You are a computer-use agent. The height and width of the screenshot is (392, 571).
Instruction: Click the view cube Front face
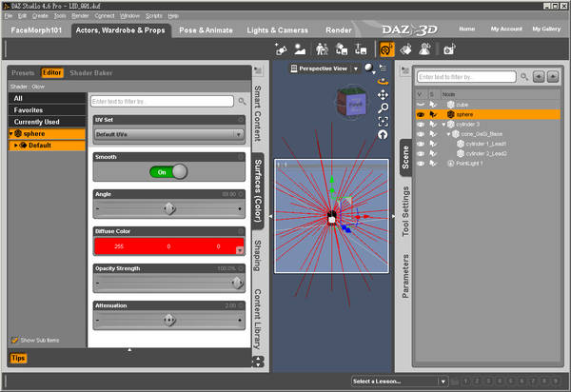[x=355, y=105]
